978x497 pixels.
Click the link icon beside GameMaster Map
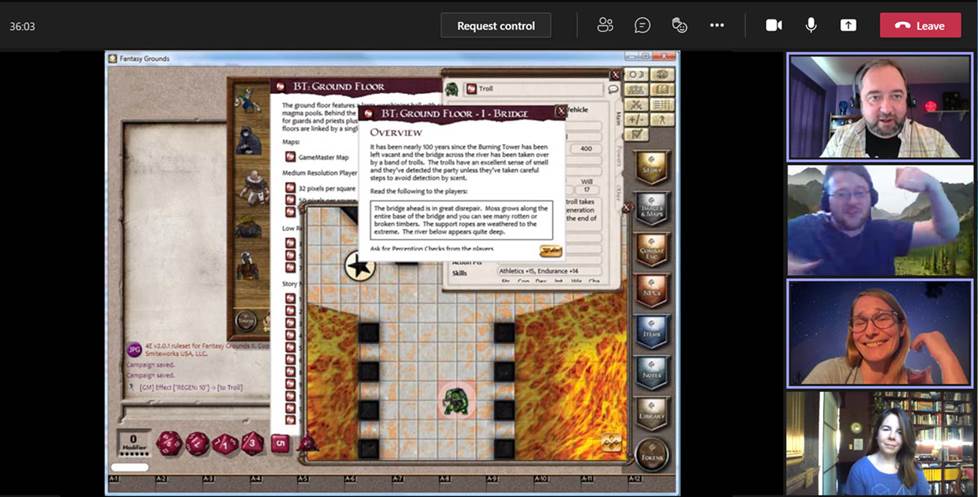tap(290, 157)
